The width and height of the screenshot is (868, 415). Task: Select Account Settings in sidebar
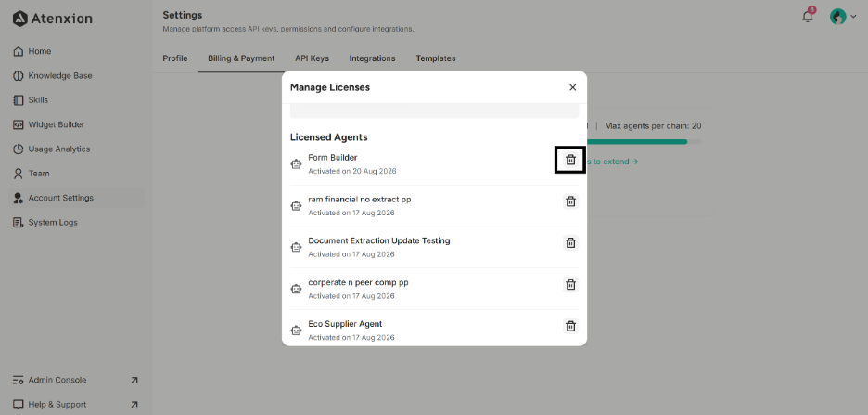(x=76, y=198)
